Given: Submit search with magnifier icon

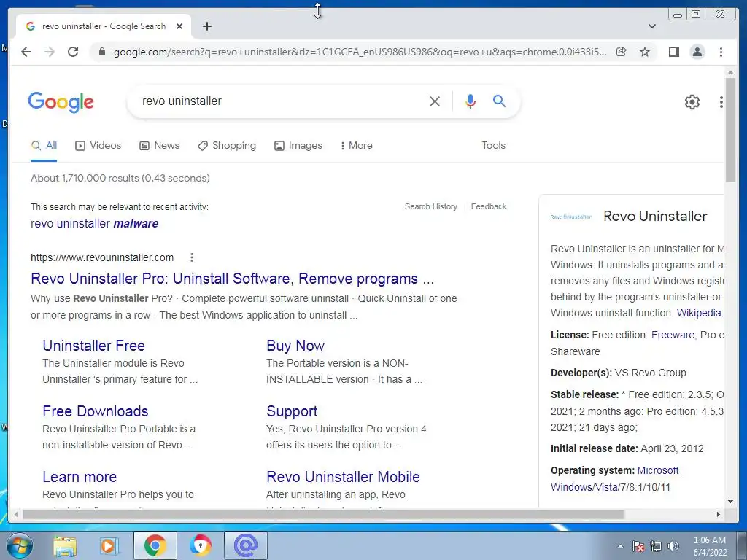Looking at the screenshot, I should (x=499, y=101).
